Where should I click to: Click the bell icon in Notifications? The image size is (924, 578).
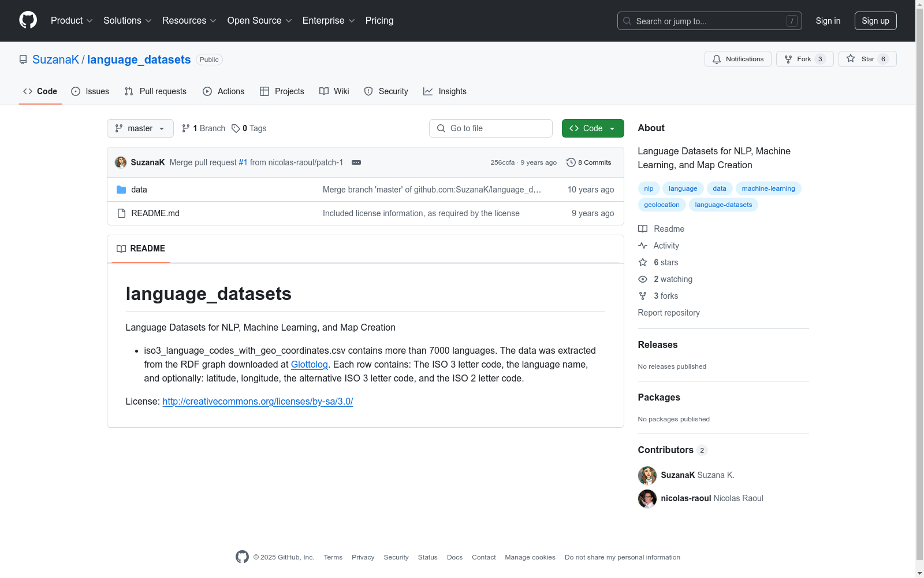717,59
